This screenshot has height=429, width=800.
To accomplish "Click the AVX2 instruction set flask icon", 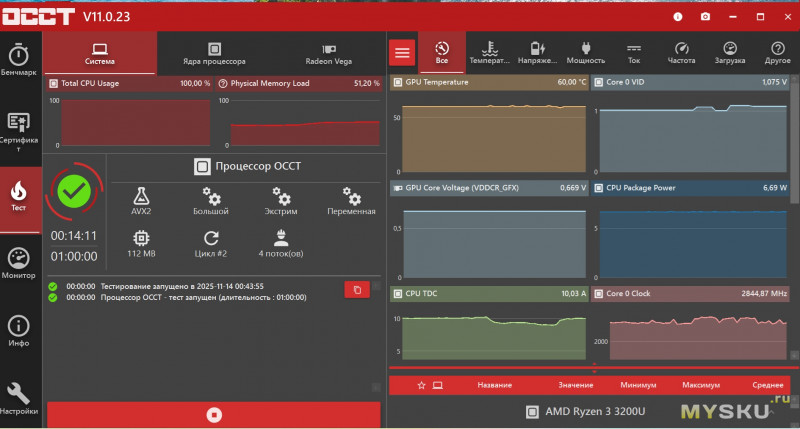I will tap(141, 196).
